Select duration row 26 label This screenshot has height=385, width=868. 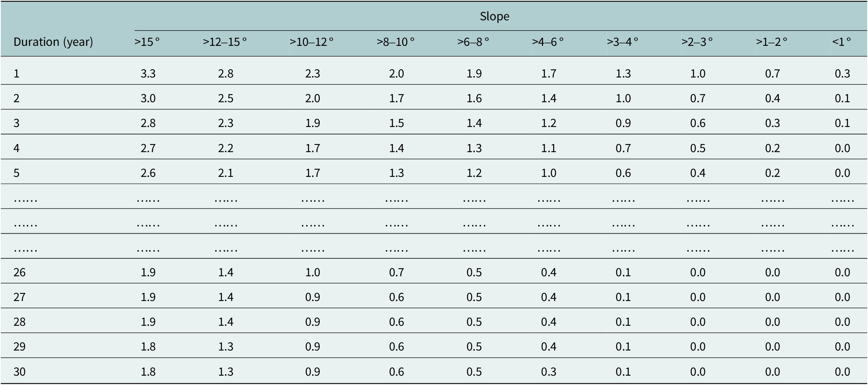click(x=19, y=272)
